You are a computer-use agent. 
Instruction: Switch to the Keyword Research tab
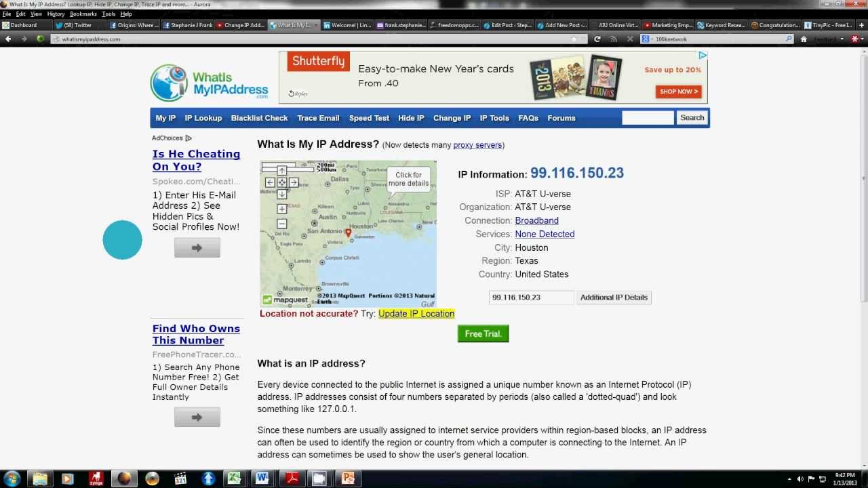click(x=721, y=25)
